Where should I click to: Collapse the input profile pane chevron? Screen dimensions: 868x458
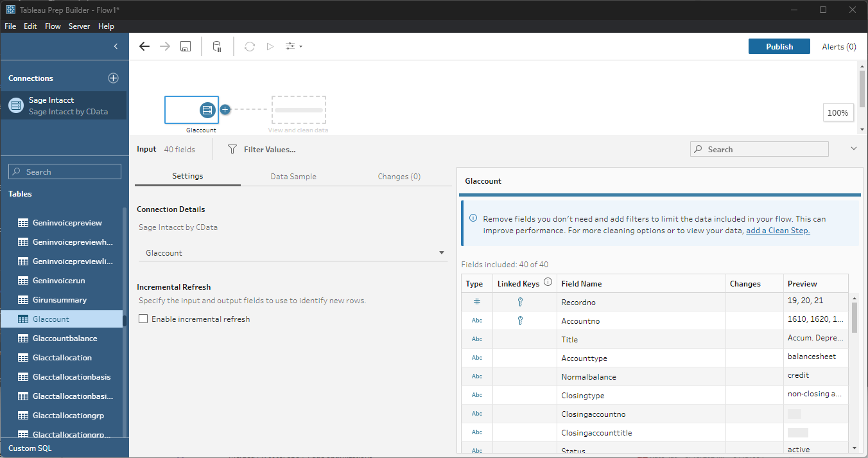click(853, 149)
